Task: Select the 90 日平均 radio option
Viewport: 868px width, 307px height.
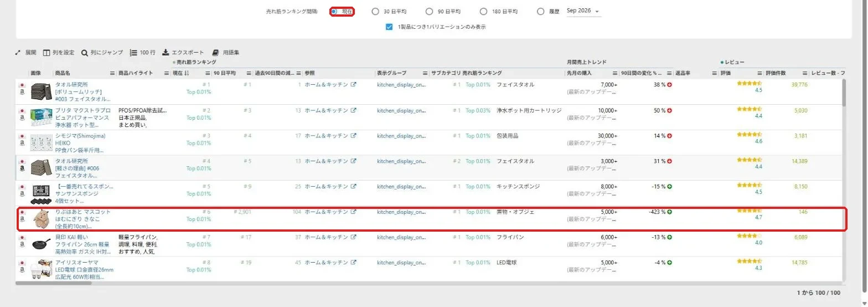Action: point(429,11)
